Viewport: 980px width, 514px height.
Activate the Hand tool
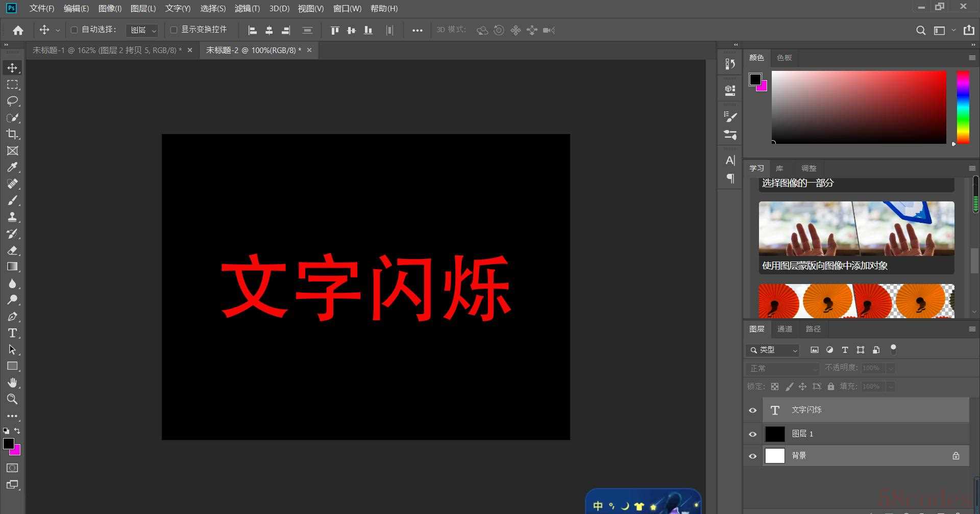tap(12, 382)
